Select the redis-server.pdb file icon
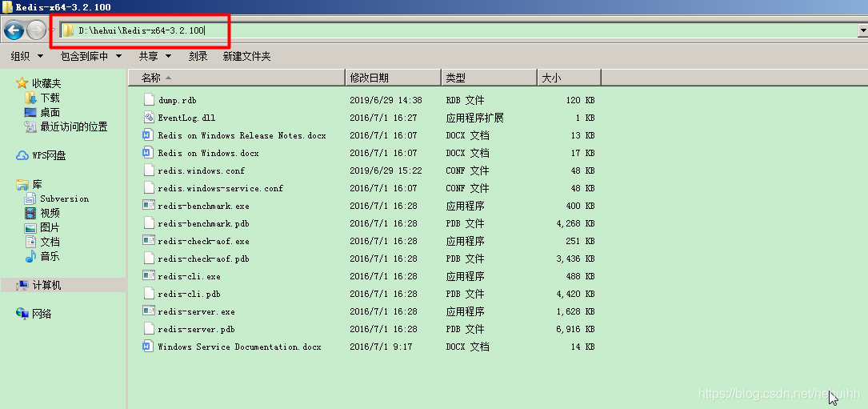 tap(148, 329)
